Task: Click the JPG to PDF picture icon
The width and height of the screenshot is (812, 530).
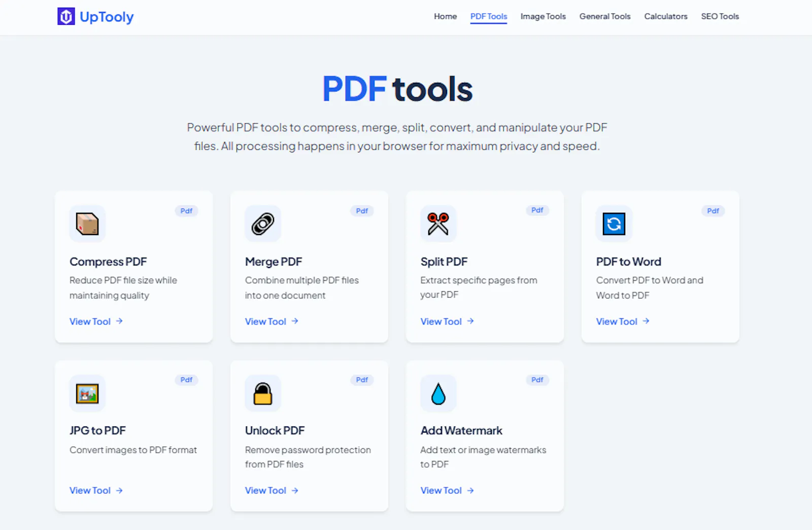Action: [x=87, y=393]
